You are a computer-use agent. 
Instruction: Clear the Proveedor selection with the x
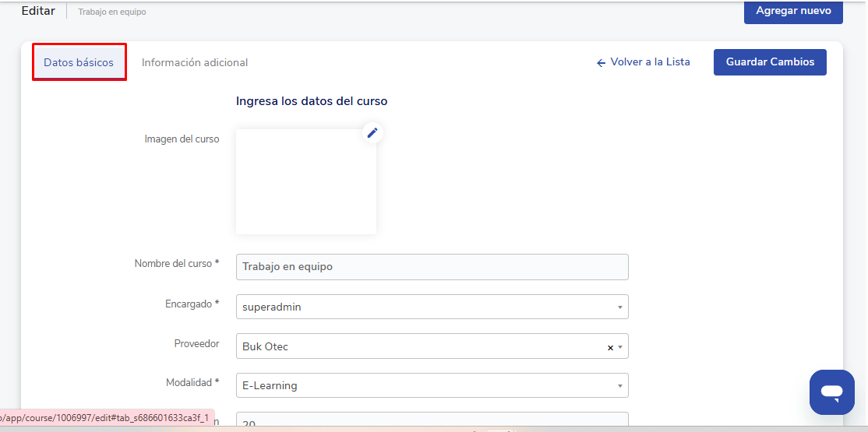coord(610,347)
